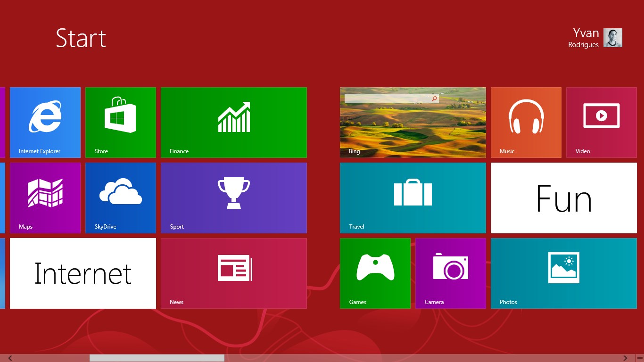
Task: Open the Travel suitcase tile
Action: (x=413, y=197)
